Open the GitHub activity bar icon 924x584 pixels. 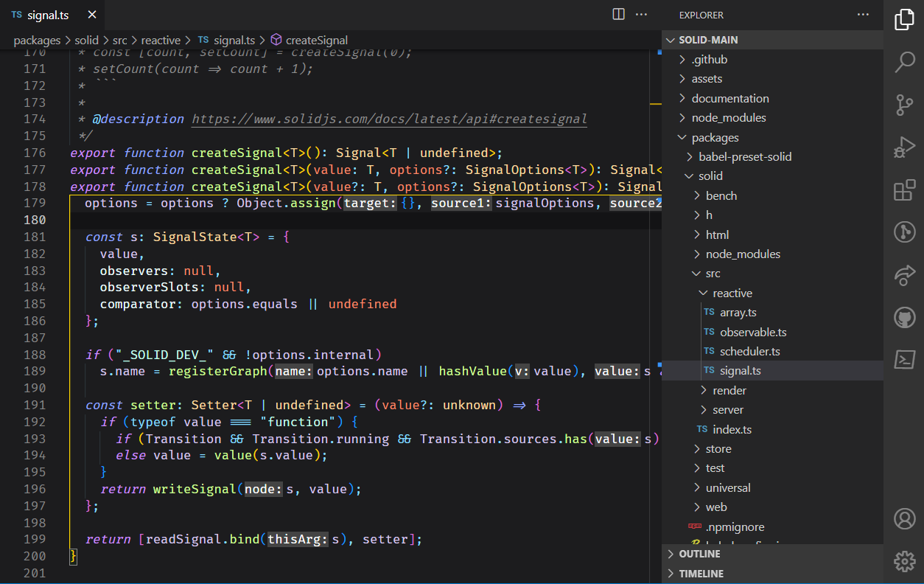tap(904, 318)
